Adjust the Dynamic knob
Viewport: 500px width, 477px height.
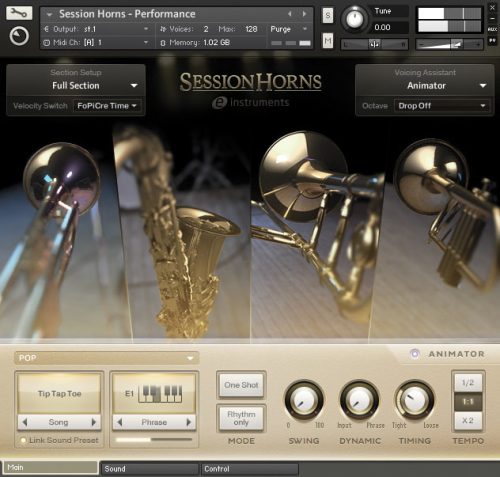pos(359,400)
